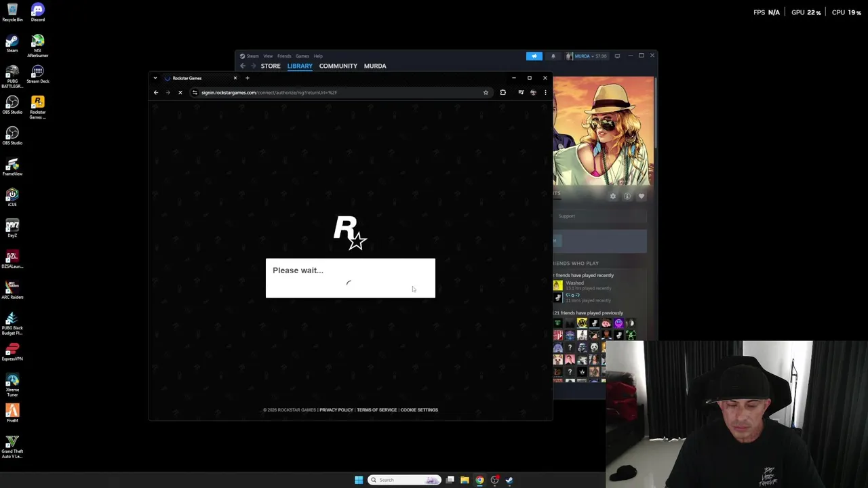Viewport: 868px width, 488px height.
Task: Open the browser three-dot menu
Action: pyautogui.click(x=545, y=92)
